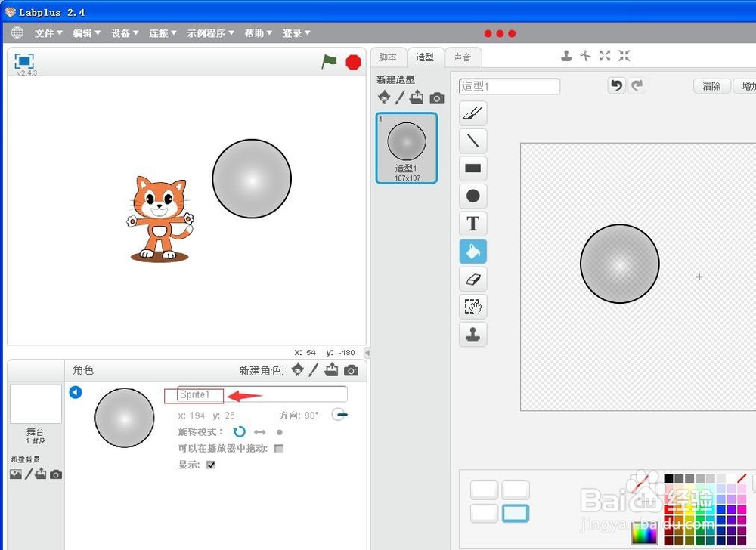The height and width of the screenshot is (550, 756).
Task: Switch to the 脚本 tab
Action: tap(388, 57)
